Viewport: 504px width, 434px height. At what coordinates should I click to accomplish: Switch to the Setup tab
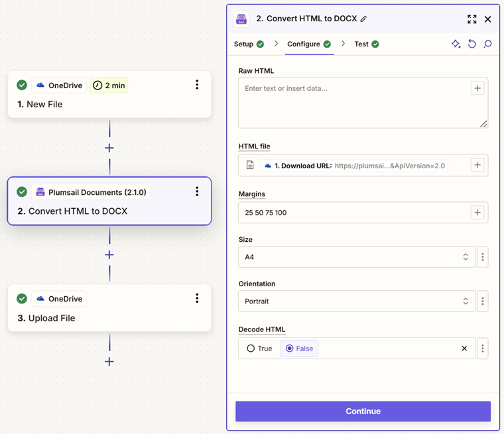click(x=249, y=44)
